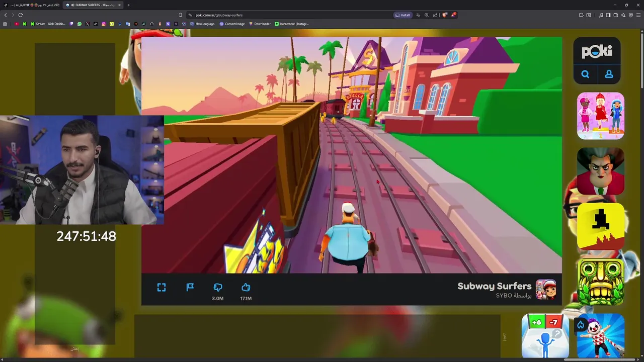This screenshot has height=362, width=644.
Task: Open the three girls dress-up game thumbnail
Action: (601, 116)
